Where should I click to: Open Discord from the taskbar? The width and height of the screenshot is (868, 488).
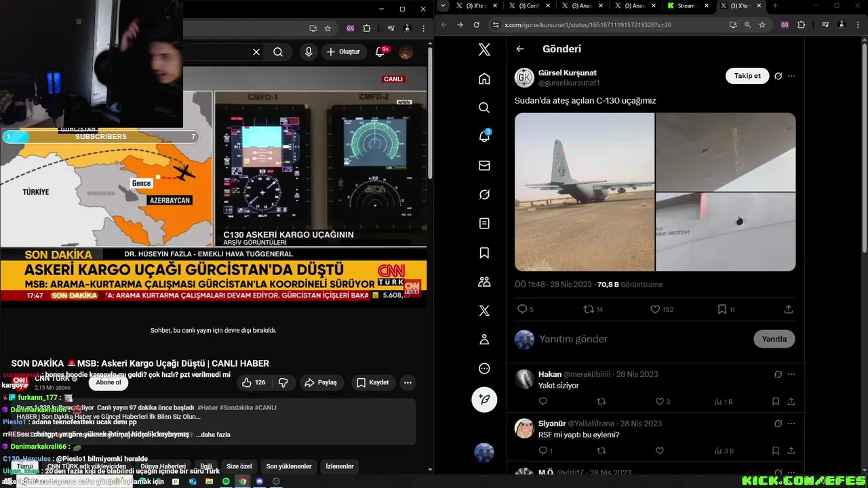[x=259, y=481]
